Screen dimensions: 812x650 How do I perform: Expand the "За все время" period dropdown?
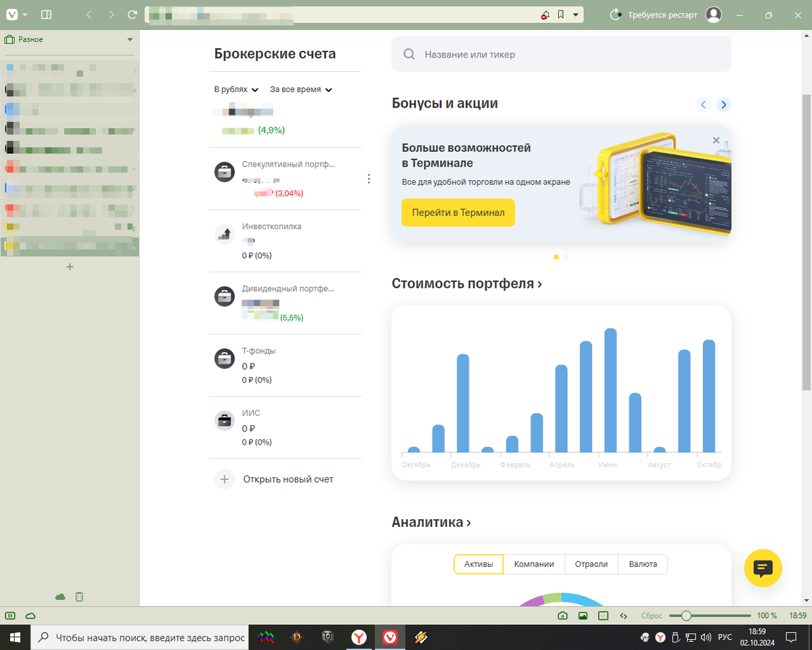[300, 89]
